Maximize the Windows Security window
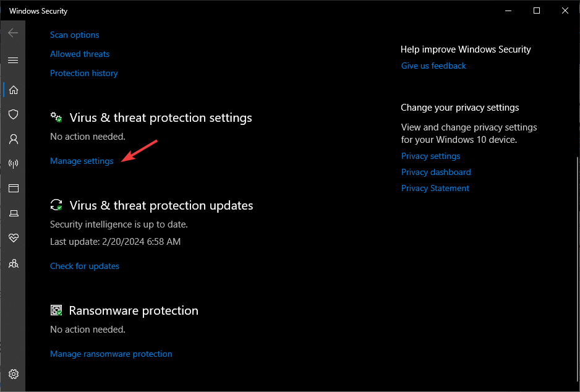This screenshot has height=392, width=580. click(537, 11)
